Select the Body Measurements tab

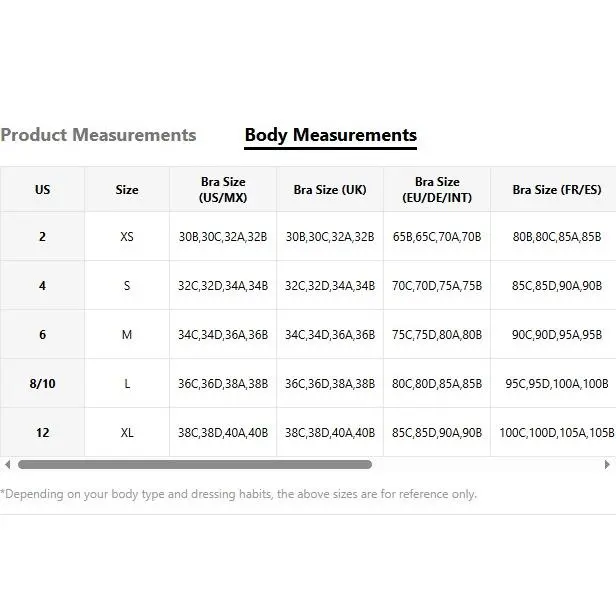click(x=330, y=135)
